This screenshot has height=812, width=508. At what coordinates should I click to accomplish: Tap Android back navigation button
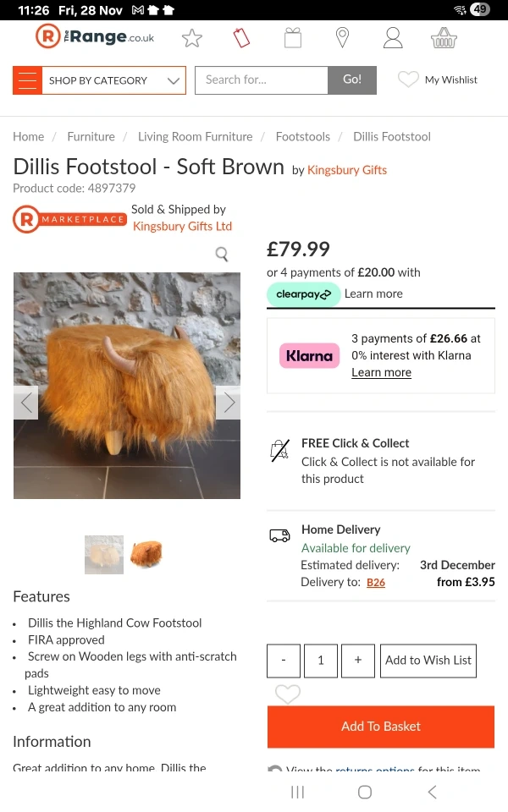(432, 792)
